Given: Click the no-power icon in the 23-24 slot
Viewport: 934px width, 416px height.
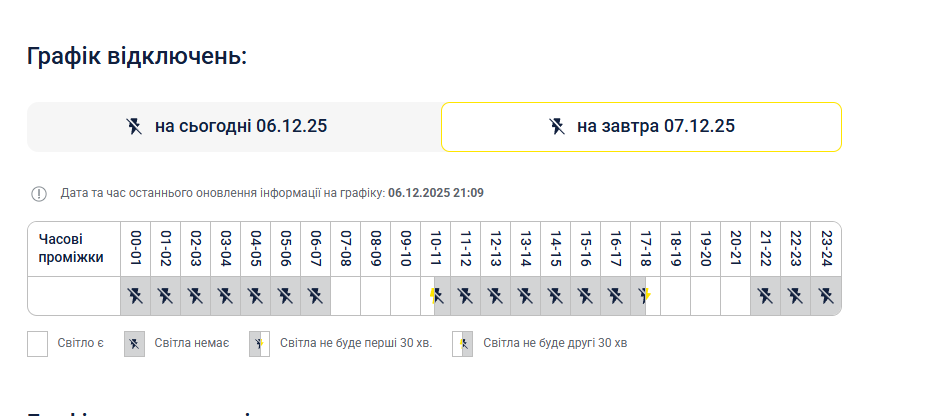Looking at the screenshot, I should click(826, 296).
